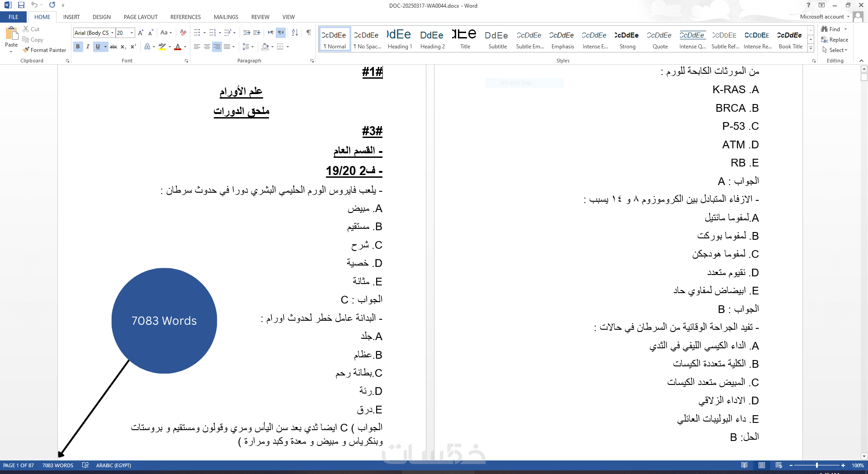
Task: Click the Sort paragraph icon
Action: (295, 33)
